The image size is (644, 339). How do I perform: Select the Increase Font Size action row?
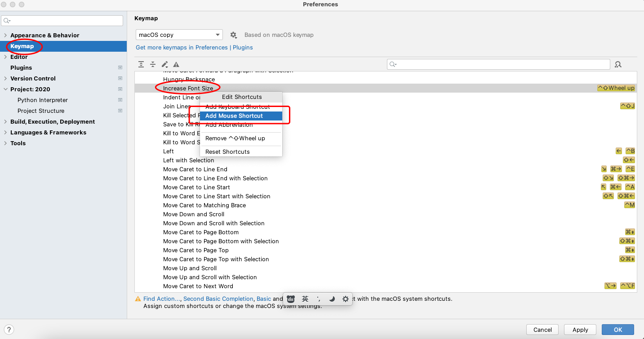(386, 88)
